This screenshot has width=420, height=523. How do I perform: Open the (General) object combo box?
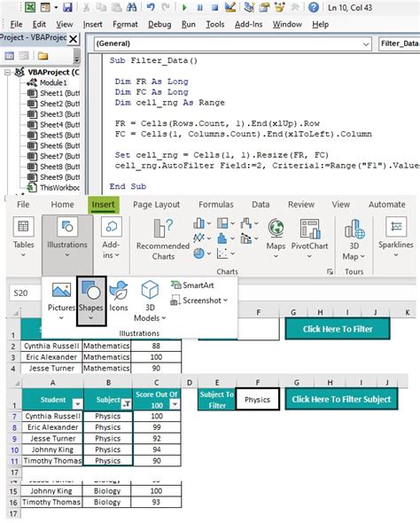tap(233, 43)
